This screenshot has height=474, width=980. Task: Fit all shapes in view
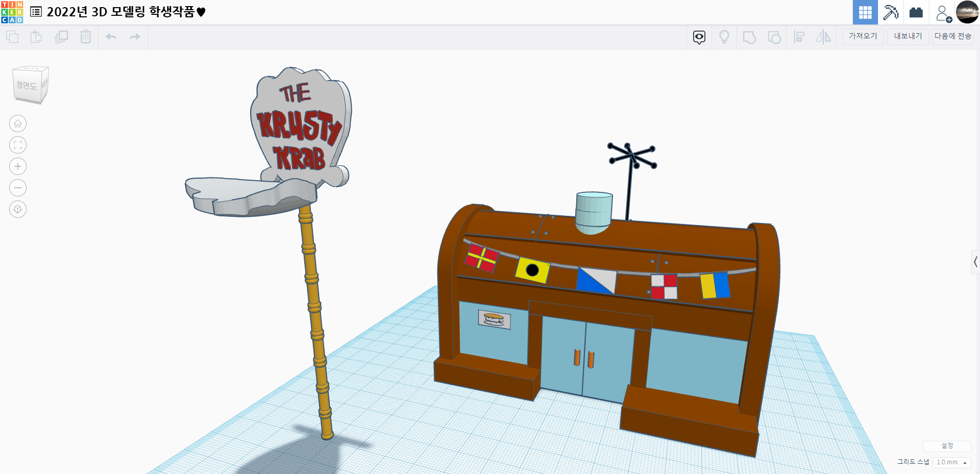tap(18, 145)
